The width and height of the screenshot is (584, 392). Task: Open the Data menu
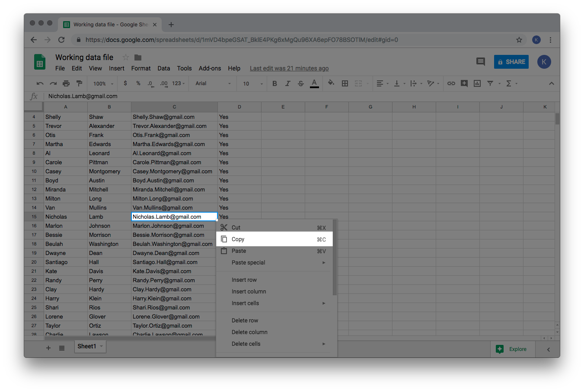(x=164, y=68)
